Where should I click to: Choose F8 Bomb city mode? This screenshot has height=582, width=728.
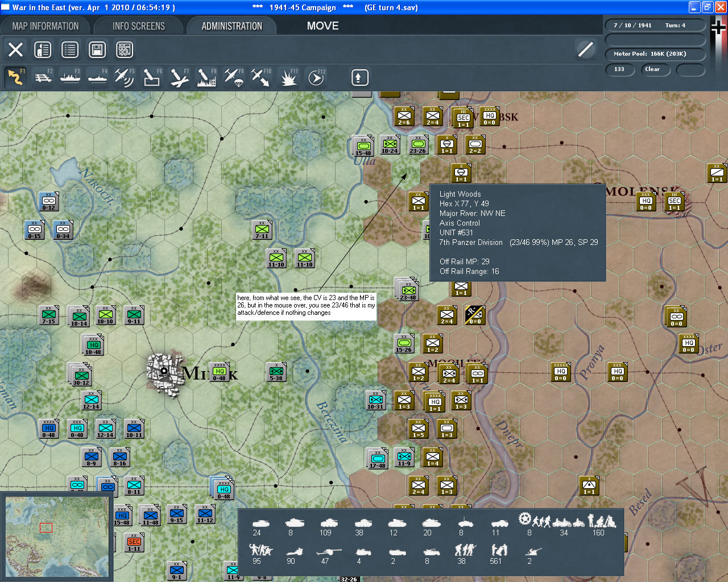click(206, 77)
